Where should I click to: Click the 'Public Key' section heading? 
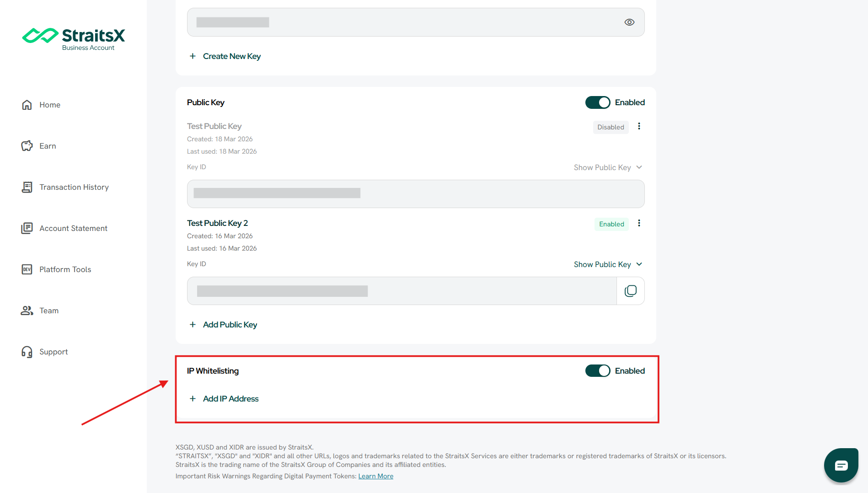(x=206, y=102)
